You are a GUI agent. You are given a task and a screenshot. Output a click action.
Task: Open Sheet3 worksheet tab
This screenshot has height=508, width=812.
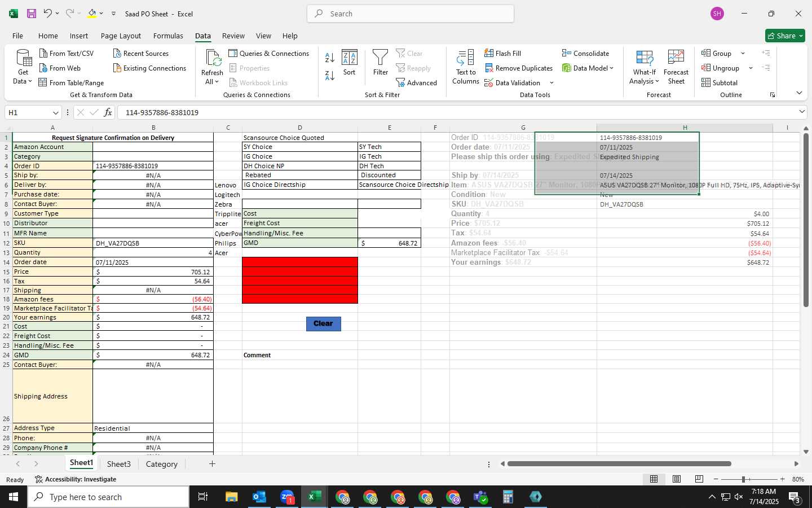pos(119,463)
